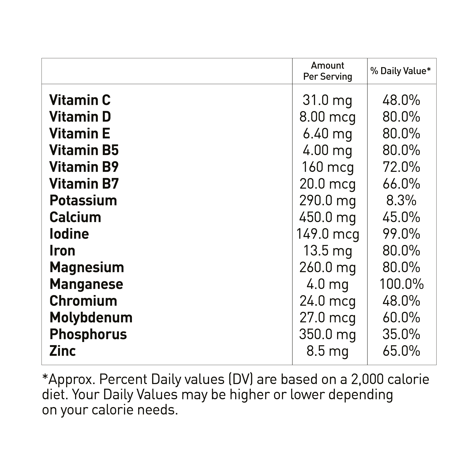
Task: Select the 350.0 mg Phosphorus amount
Action: coord(327,334)
